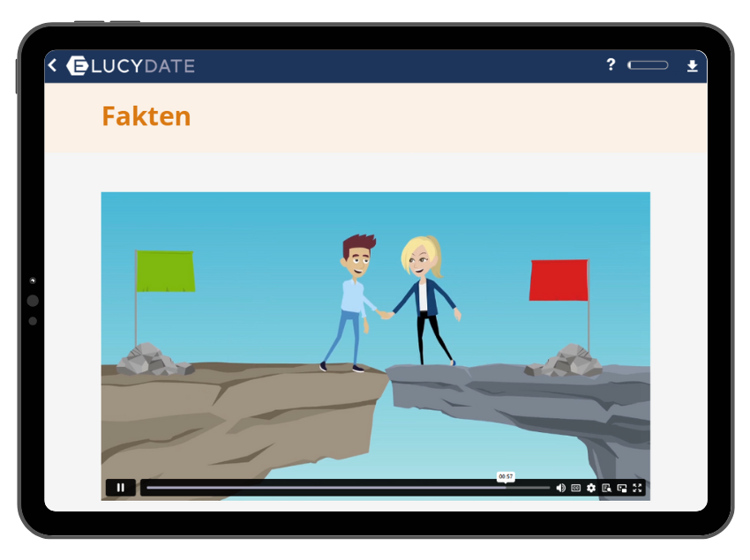Click the course progress bar in header

(x=648, y=65)
